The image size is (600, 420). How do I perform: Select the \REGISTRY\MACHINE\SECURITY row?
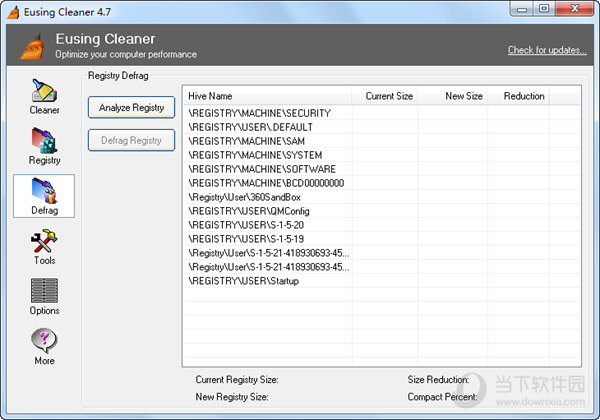(x=382, y=113)
